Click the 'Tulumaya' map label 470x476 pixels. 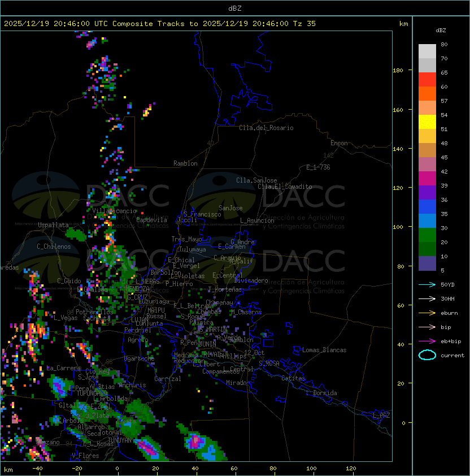coord(193,249)
